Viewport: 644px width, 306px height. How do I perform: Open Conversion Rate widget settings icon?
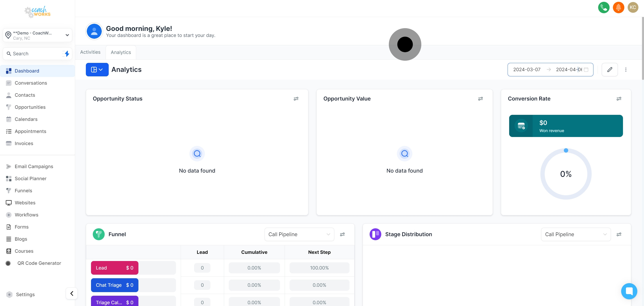point(619,99)
